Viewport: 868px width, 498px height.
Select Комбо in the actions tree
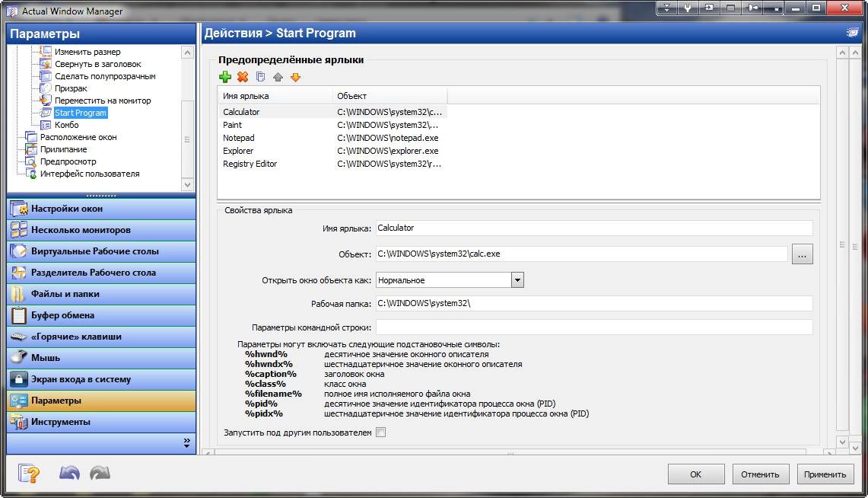coord(66,125)
